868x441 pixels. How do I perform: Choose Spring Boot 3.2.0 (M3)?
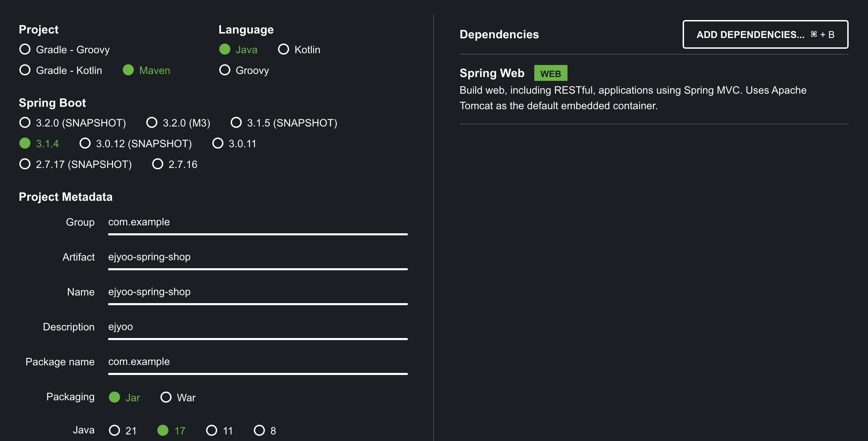pos(152,123)
